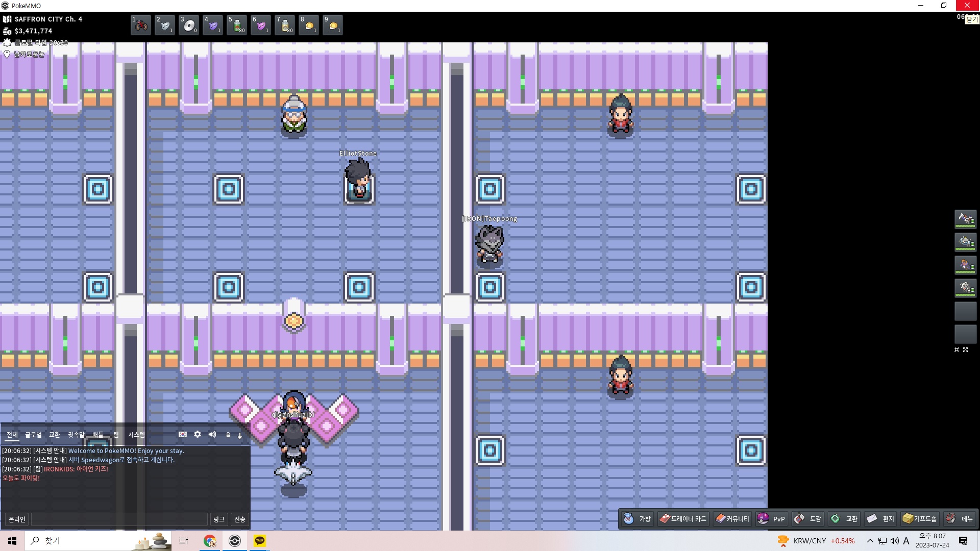This screenshot has height=551, width=980.
Task: Open the PvP menu
Action: (772, 519)
